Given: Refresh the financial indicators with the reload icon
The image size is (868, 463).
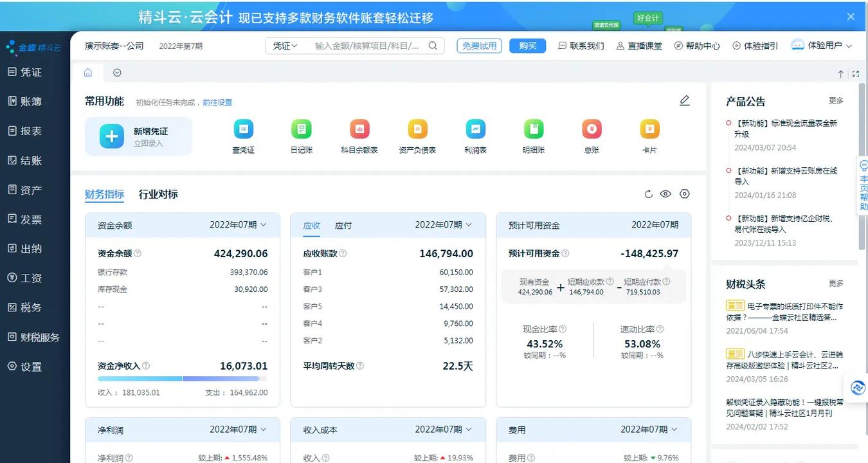Looking at the screenshot, I should pos(648,194).
